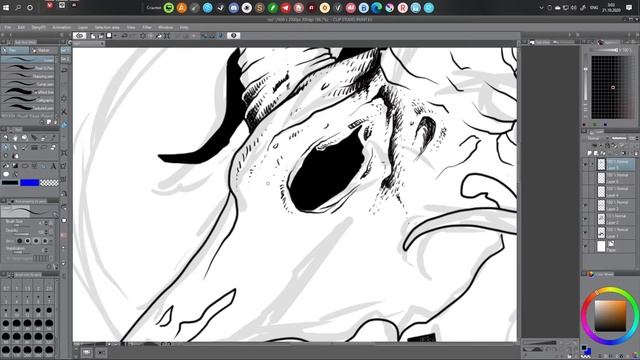Choose the first anti-aliasing option circle
Image resolution: width=640 pixels, height=360 pixels.
tap(20, 241)
